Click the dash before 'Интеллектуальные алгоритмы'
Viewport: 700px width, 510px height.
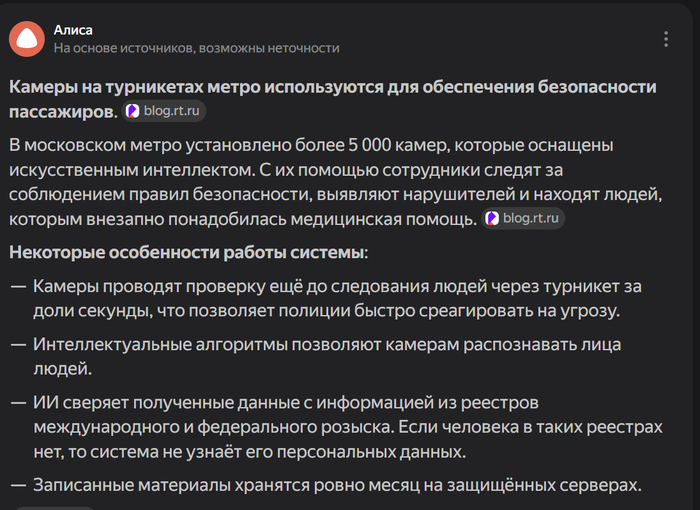click(x=18, y=345)
